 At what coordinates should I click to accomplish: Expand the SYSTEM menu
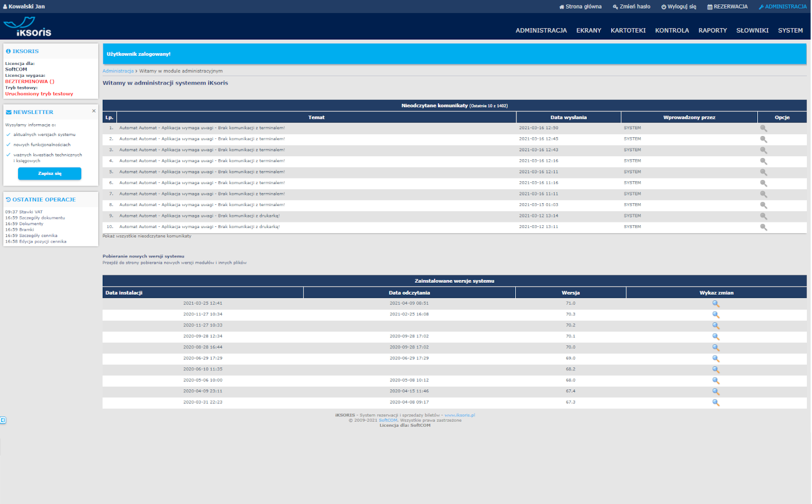tap(790, 30)
